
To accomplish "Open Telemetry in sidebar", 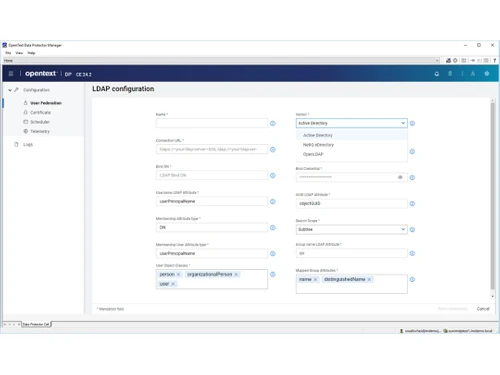I will pos(40,131).
